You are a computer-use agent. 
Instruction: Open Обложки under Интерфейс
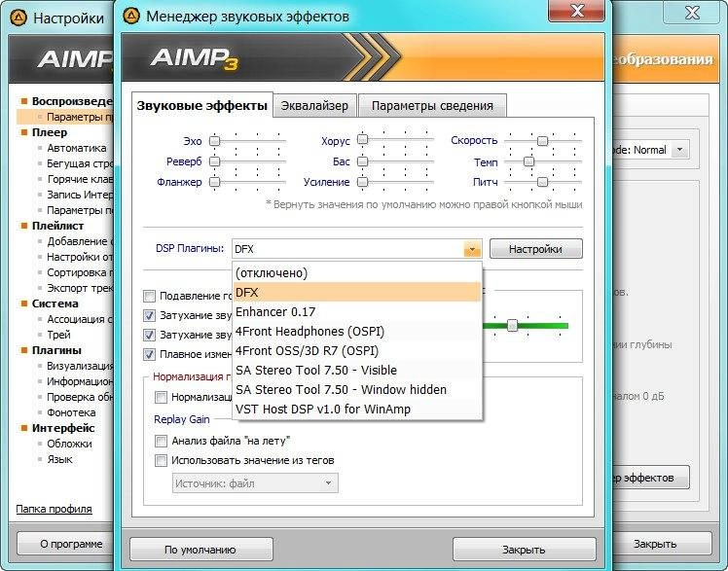coord(70,444)
